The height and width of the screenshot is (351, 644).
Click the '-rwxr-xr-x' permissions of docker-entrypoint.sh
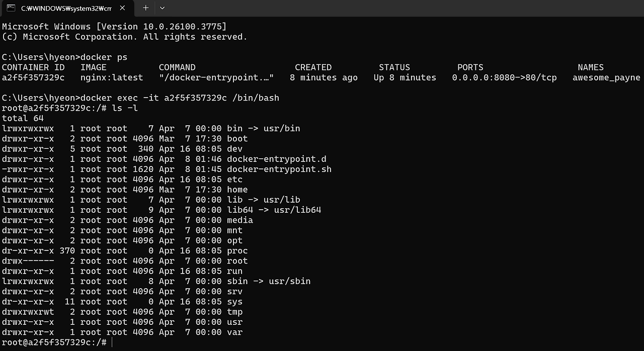[x=28, y=169]
